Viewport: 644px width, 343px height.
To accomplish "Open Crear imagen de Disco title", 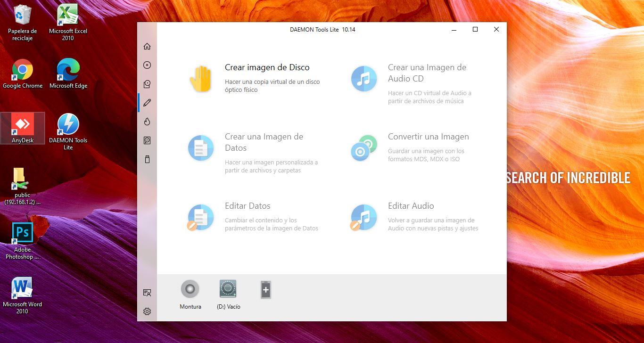I will (x=267, y=67).
